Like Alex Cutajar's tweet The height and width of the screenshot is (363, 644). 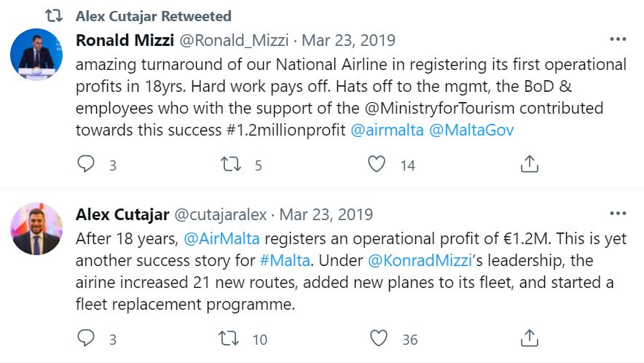(378, 339)
